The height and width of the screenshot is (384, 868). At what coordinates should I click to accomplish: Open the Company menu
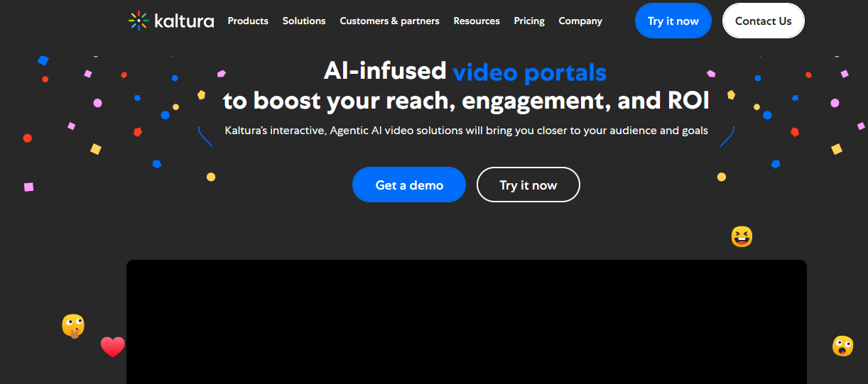pos(580,21)
